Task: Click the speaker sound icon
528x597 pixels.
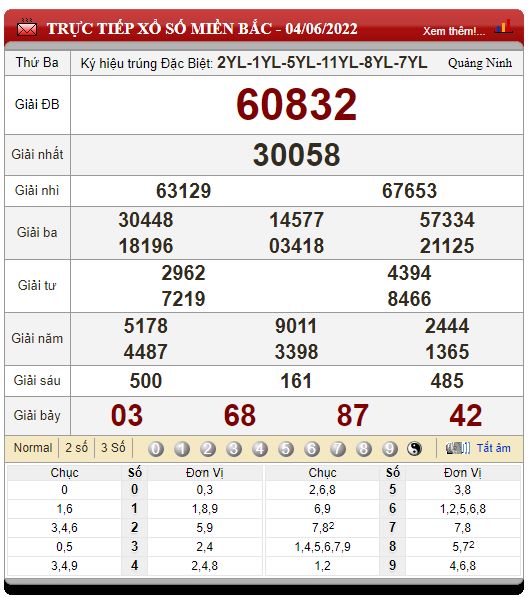Action: pos(458,448)
